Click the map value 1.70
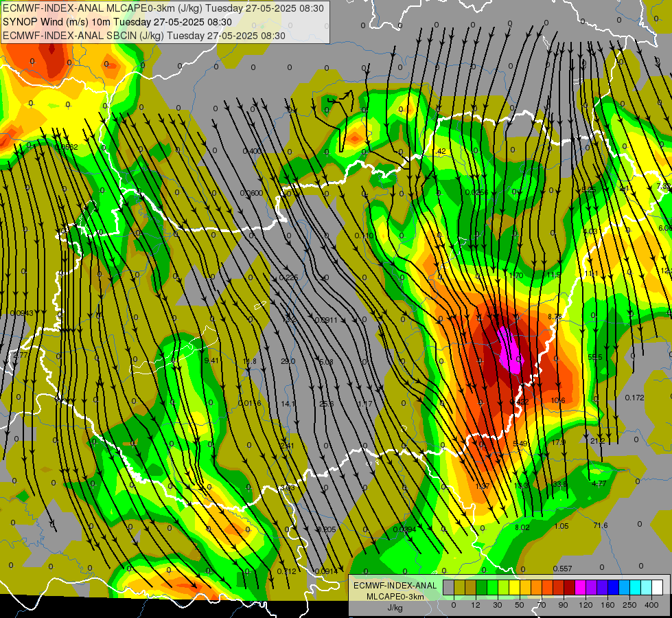672x618 pixels. point(516,275)
